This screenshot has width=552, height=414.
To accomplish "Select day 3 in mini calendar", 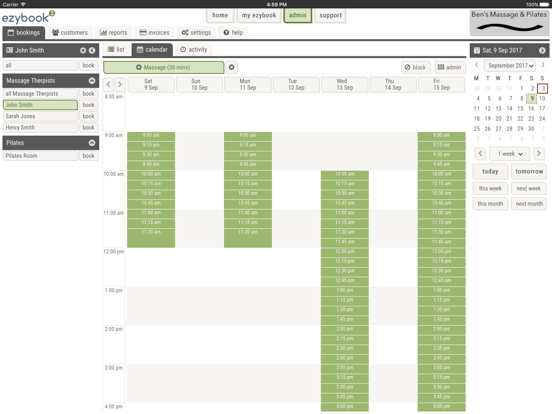I will (x=542, y=88).
